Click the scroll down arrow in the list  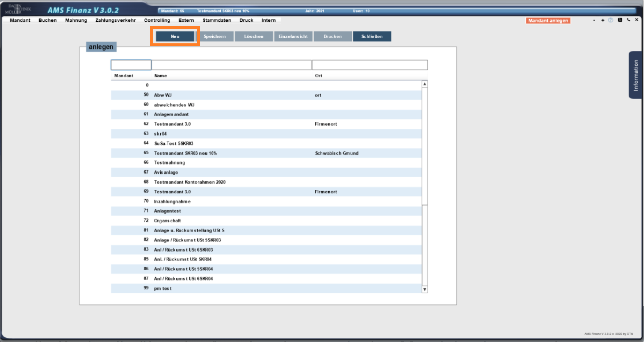[x=425, y=289]
